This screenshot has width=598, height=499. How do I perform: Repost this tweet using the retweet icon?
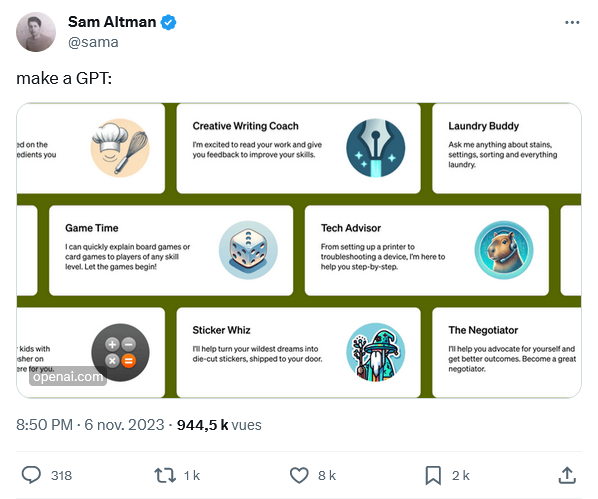pos(165,475)
